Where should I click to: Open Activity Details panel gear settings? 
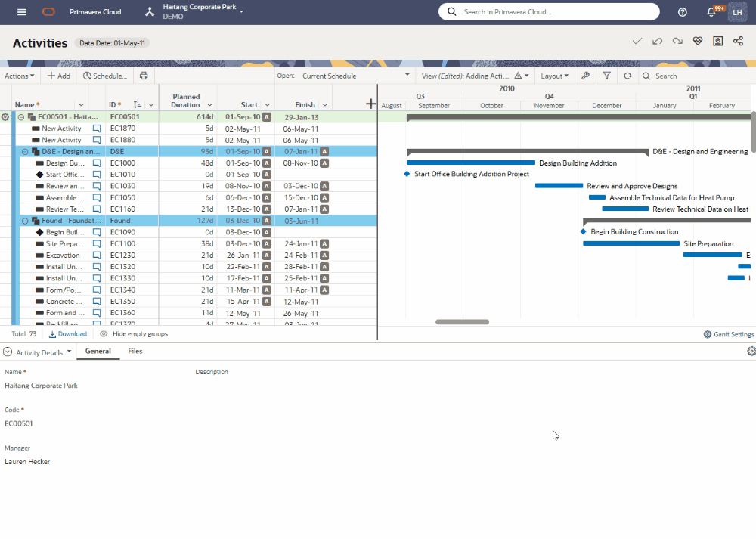coord(751,351)
